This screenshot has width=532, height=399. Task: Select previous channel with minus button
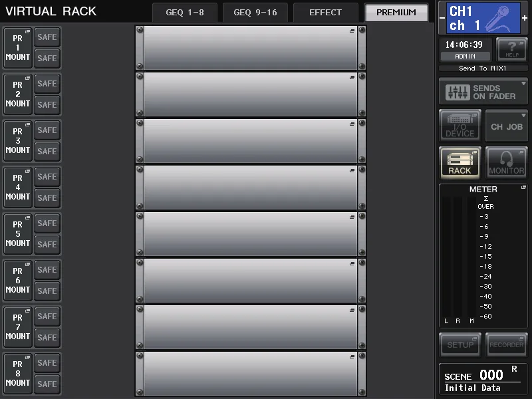click(442, 18)
